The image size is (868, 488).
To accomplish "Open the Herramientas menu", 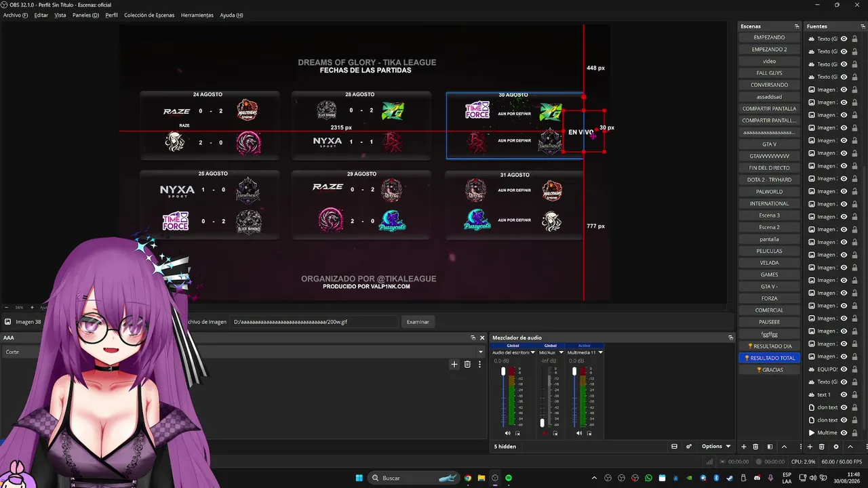I will (197, 15).
